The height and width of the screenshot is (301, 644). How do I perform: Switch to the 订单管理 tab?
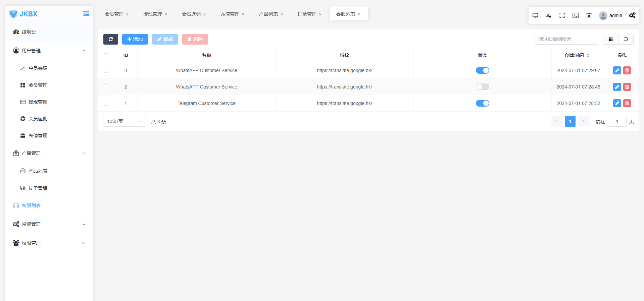click(307, 14)
